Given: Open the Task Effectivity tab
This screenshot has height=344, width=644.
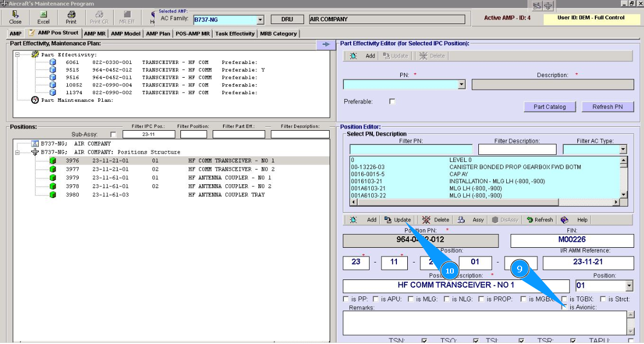Looking at the screenshot, I should (x=235, y=33).
